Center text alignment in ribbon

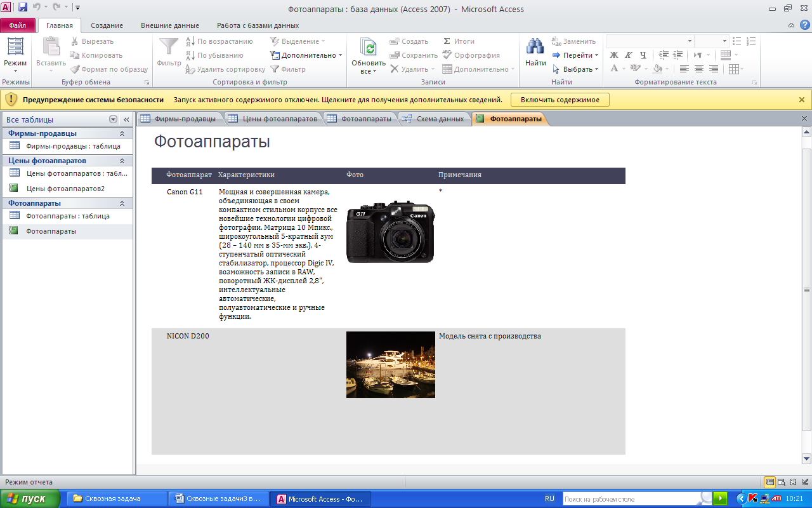click(699, 69)
